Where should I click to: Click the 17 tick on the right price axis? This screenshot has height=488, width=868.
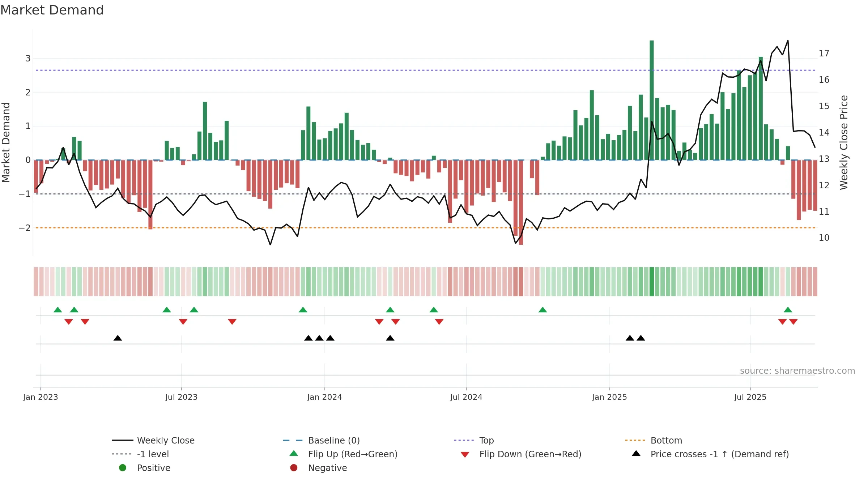824,53
